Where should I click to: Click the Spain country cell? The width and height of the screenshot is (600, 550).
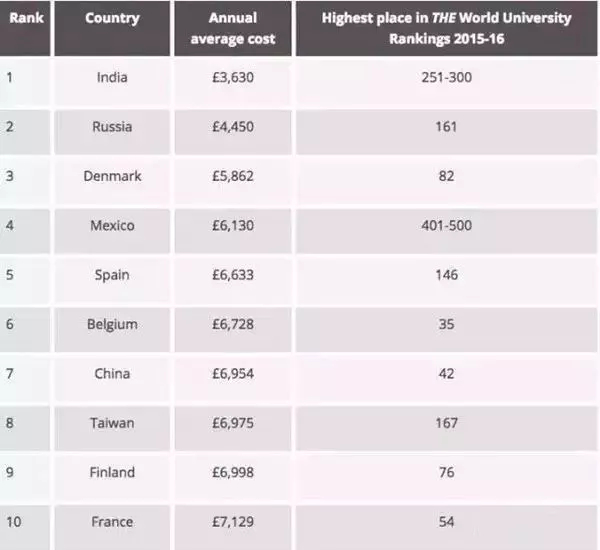112,275
